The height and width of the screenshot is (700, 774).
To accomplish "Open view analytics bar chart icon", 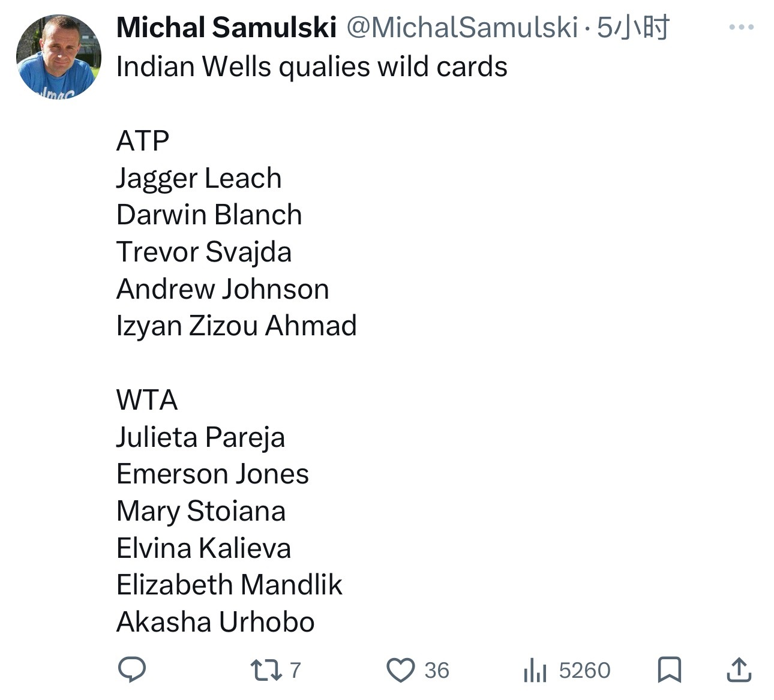I will [535, 670].
